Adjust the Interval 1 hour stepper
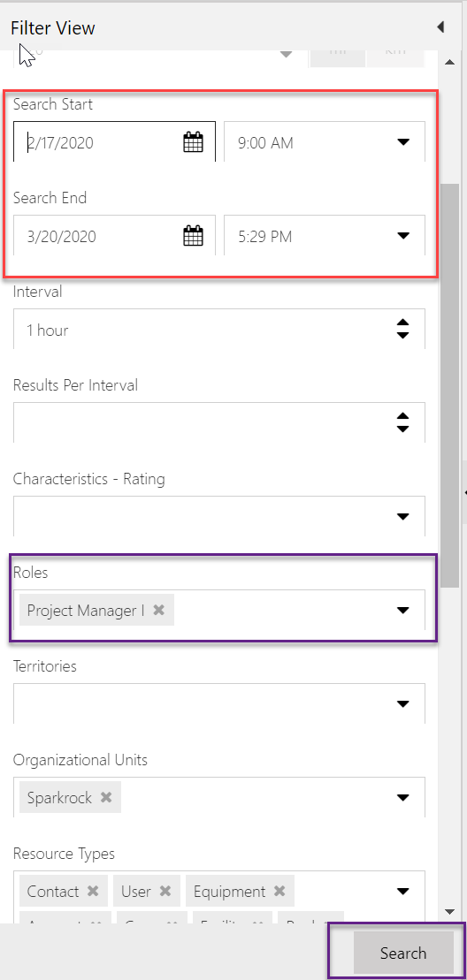The width and height of the screenshot is (467, 980). pos(403,330)
